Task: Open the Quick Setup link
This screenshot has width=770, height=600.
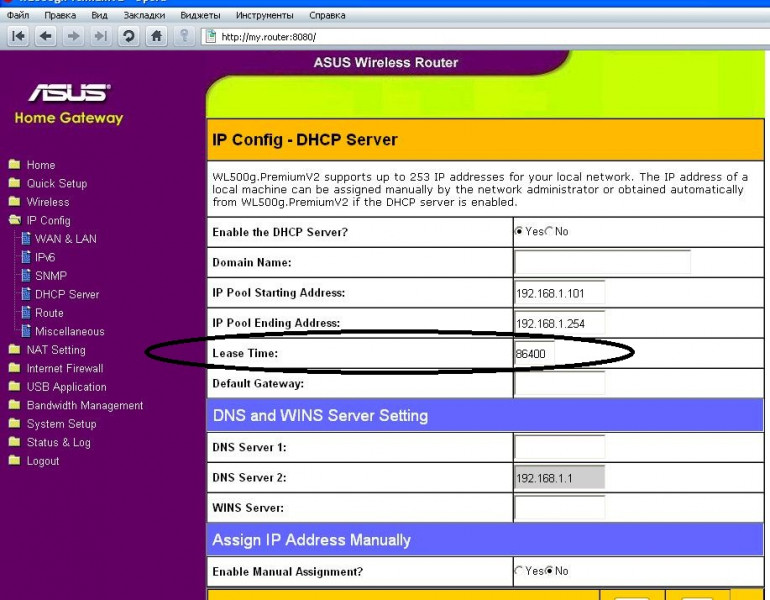Action: coord(57,184)
